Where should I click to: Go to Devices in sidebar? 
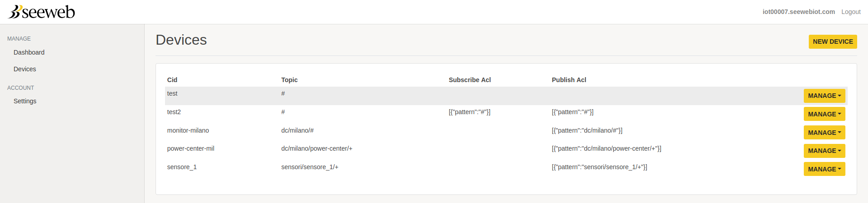pos(25,69)
